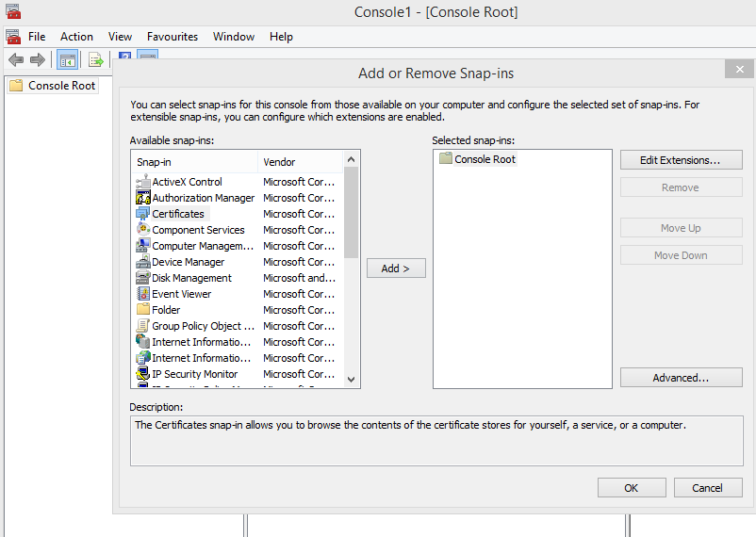This screenshot has width=756, height=537.
Task: Open the Favourites menu
Action: point(173,37)
